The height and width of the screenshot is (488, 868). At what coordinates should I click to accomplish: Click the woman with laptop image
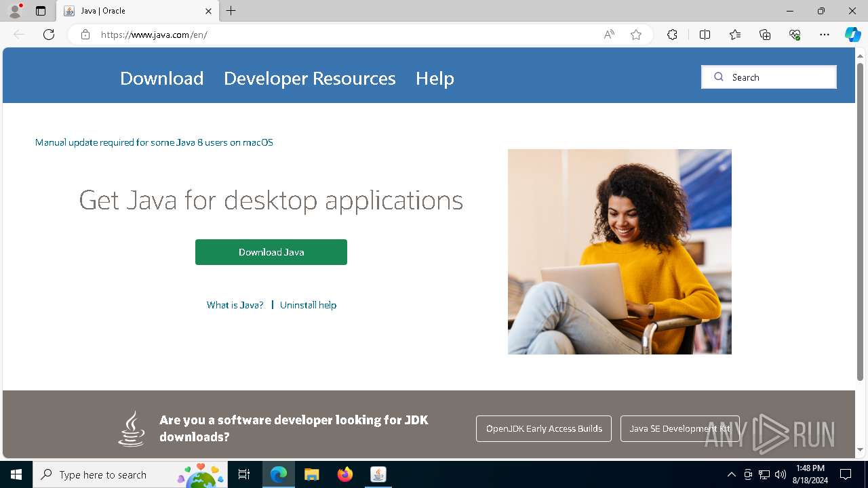pyautogui.click(x=620, y=251)
